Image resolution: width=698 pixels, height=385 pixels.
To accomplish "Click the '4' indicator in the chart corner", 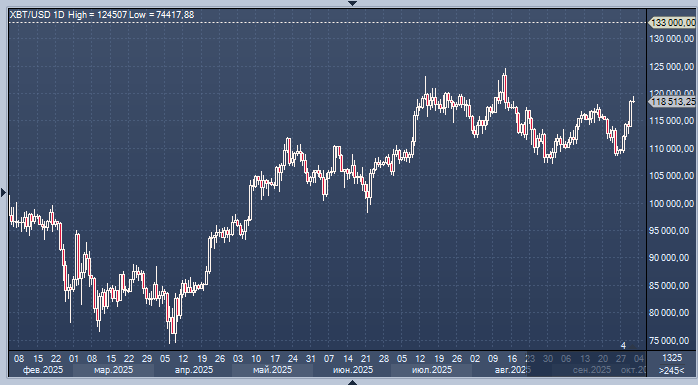I will click(x=623, y=346).
